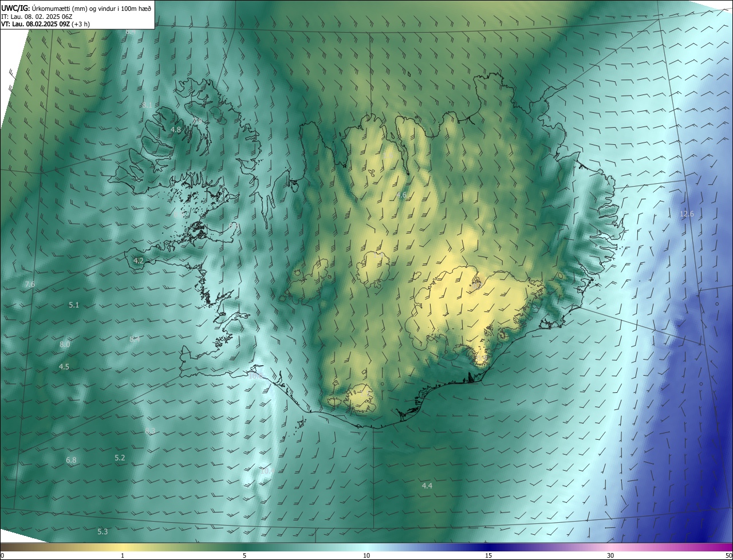Click the 8.3 value label

(x=150, y=431)
